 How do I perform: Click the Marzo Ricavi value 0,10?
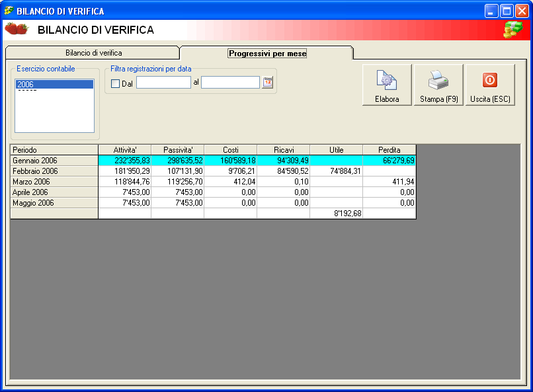(284, 182)
